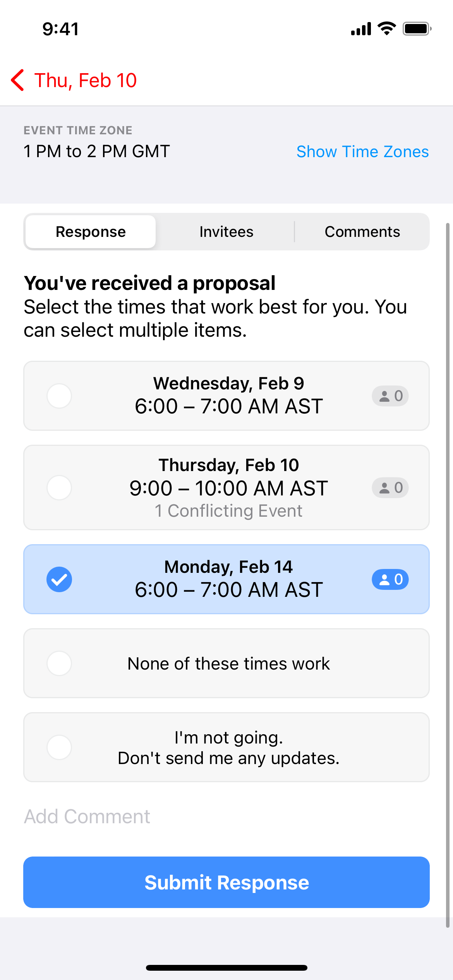Uncheck the Monday, Feb 14 time option
Viewport: 453px width, 980px height.
[59, 579]
